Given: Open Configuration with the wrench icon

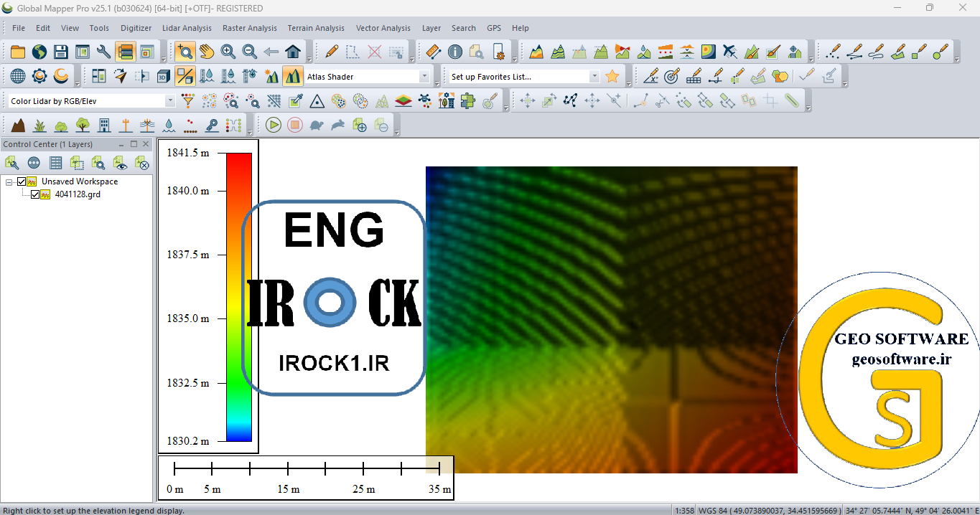Looking at the screenshot, I should tap(103, 52).
